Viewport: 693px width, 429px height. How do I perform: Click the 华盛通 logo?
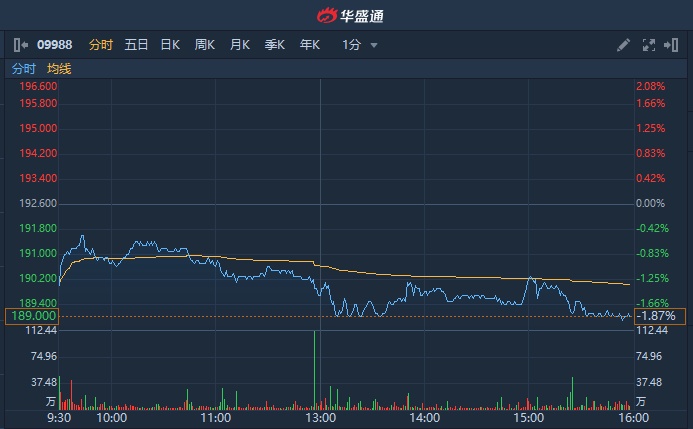point(350,16)
